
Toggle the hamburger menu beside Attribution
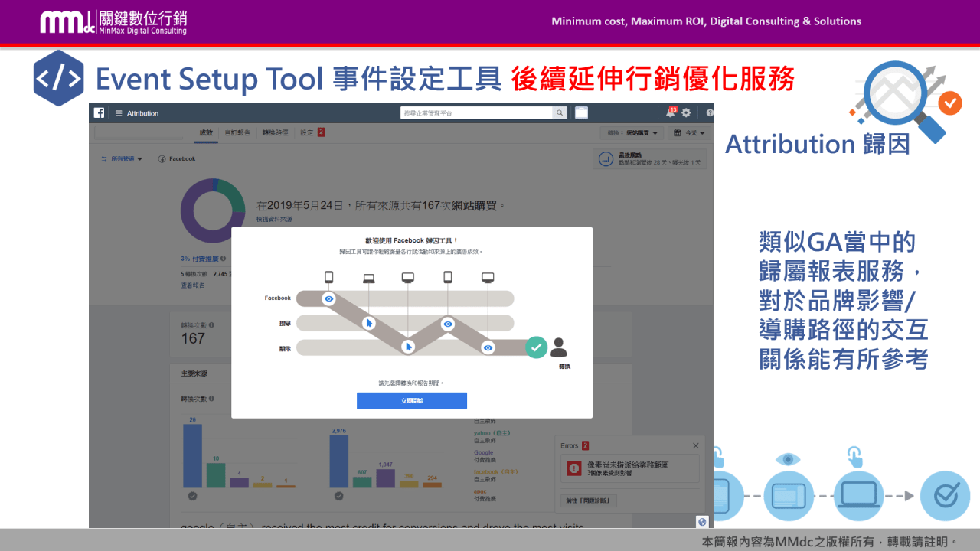click(117, 112)
